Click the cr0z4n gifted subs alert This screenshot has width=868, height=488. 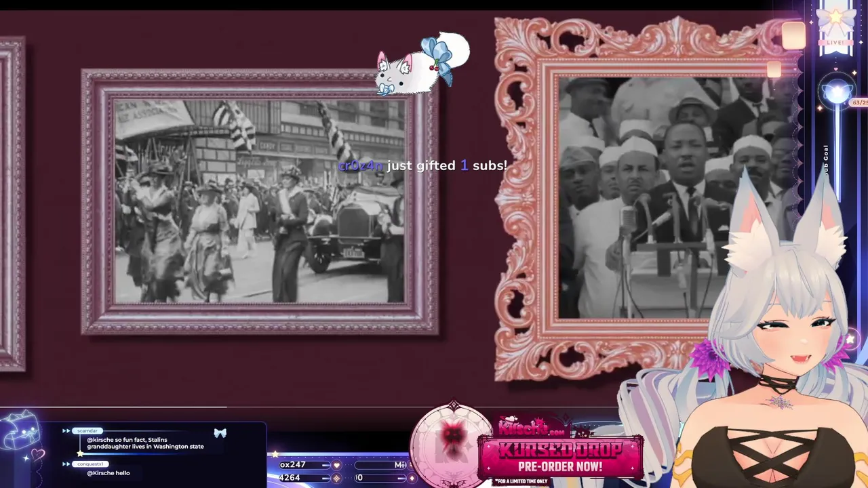coord(422,165)
